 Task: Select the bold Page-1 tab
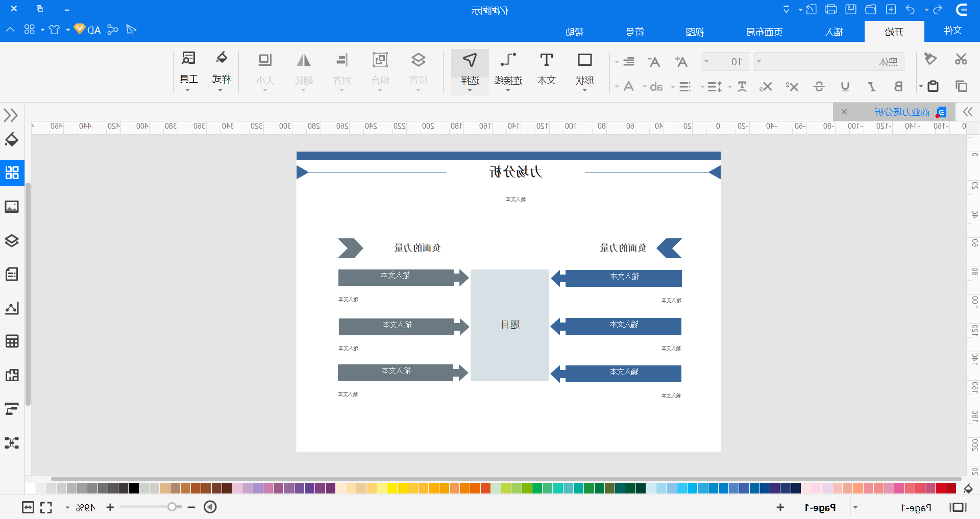pos(820,507)
